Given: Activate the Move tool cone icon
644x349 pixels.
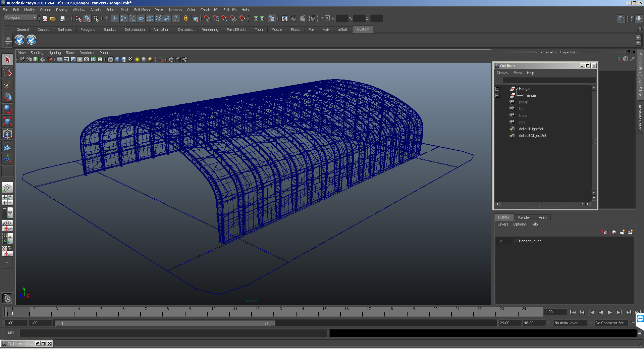Looking at the screenshot, I should 7,97.
